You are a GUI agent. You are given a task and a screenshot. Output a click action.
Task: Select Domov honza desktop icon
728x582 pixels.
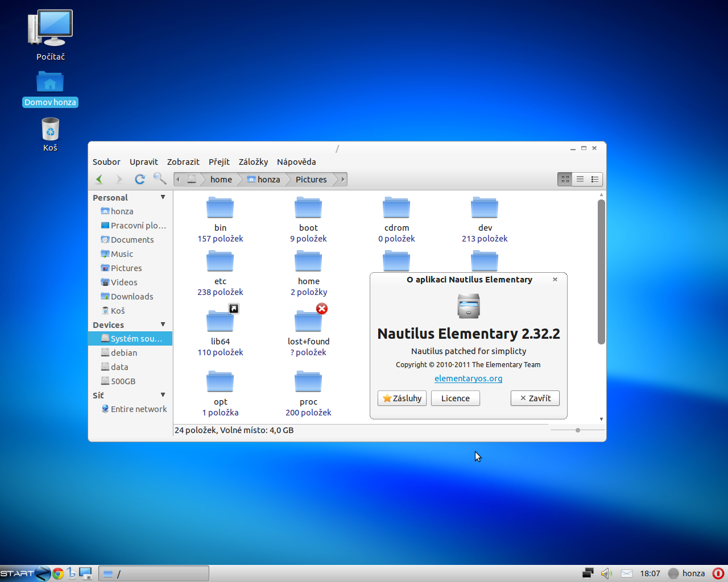tap(50, 89)
